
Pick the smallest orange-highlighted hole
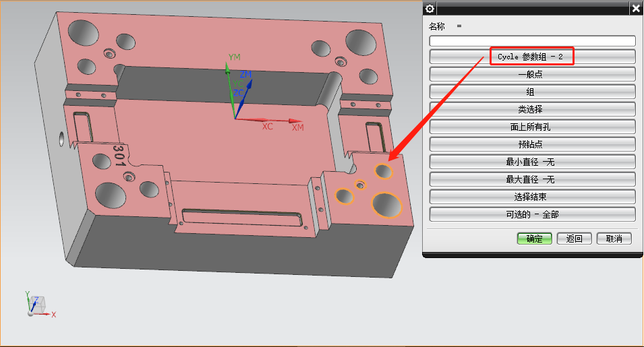point(361,184)
